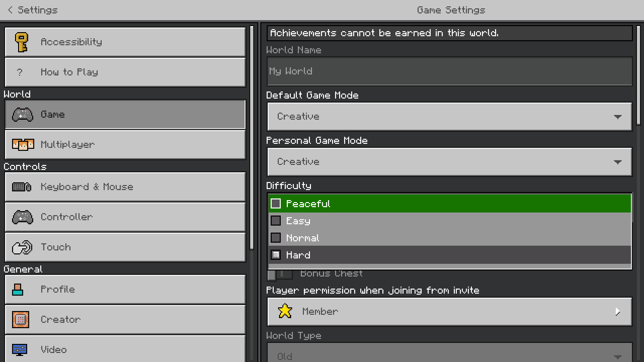Screen dimensions: 644x362
Task: Click the question mark How to Play icon
Action: click(x=20, y=72)
